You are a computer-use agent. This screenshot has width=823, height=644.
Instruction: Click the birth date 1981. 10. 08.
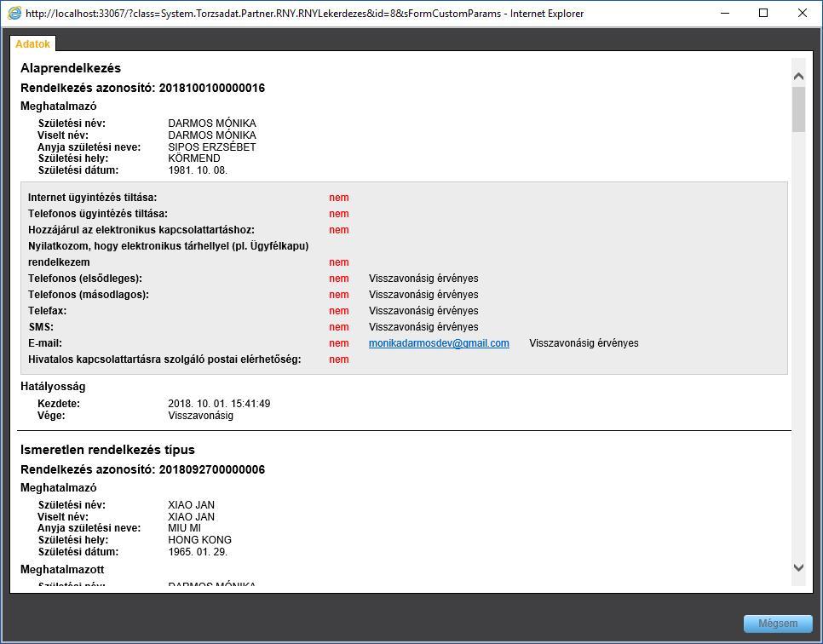(x=198, y=170)
